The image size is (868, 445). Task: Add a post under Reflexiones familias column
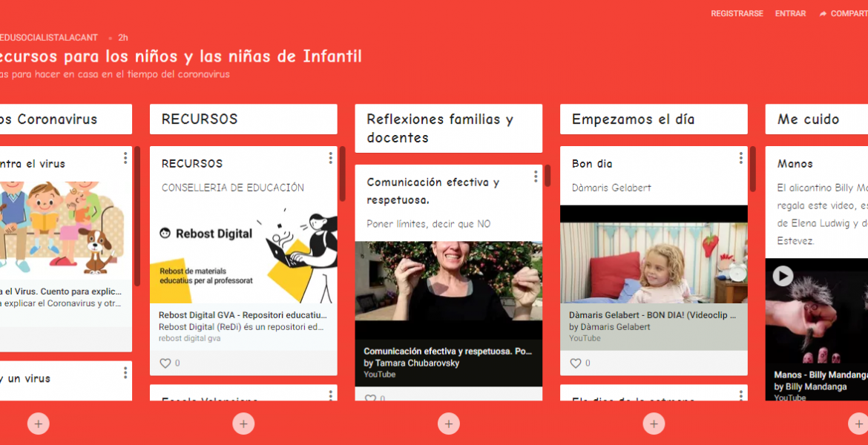448,423
